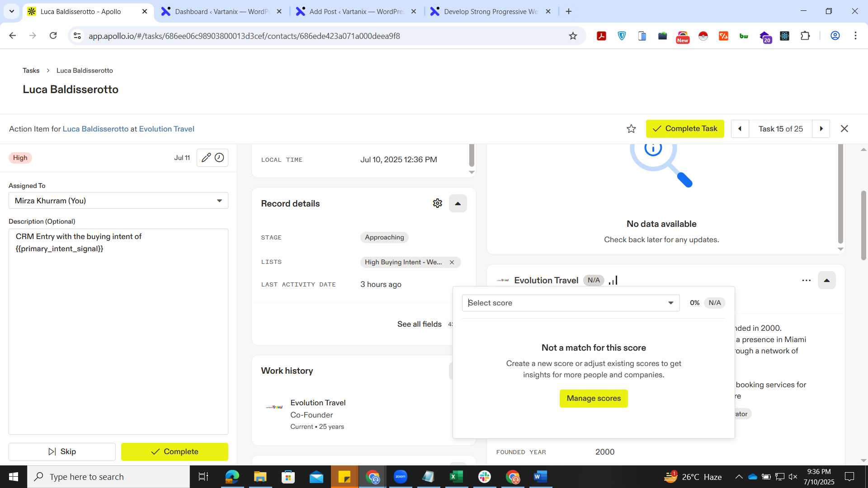The image size is (868, 488).
Task: Open the Luca Baldisserotto contact link
Action: coord(95,129)
